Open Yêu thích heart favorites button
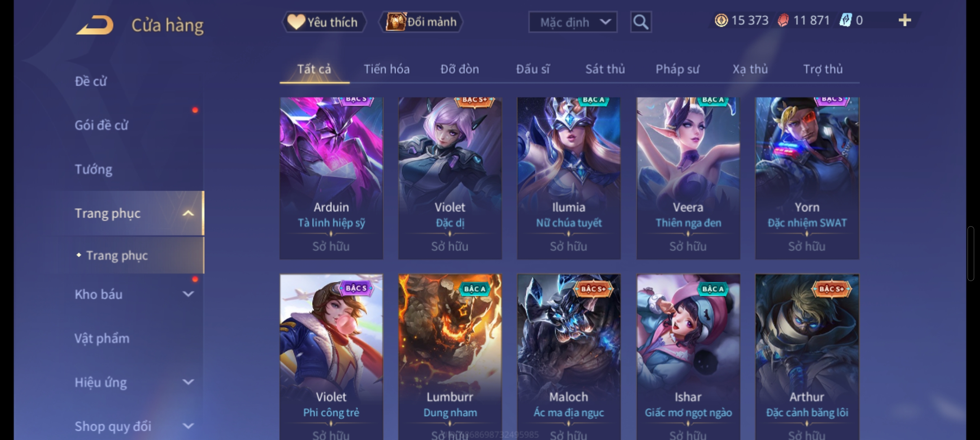980x440 pixels. click(x=324, y=22)
